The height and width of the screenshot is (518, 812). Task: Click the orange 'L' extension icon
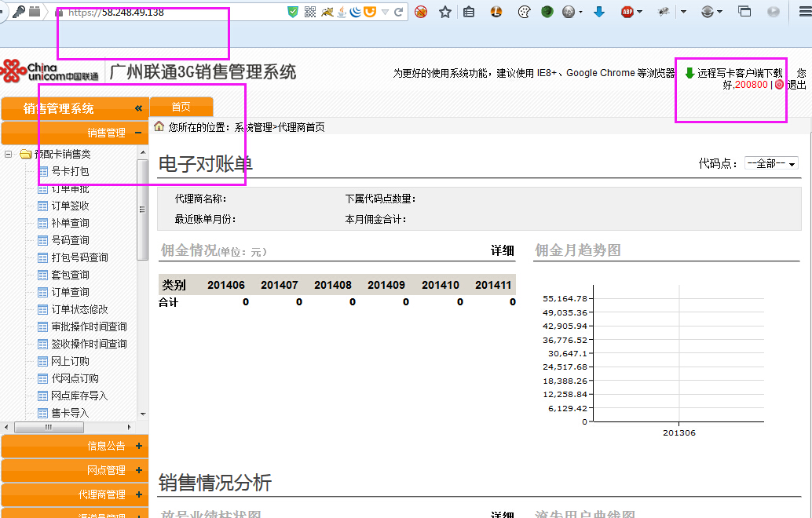496,12
